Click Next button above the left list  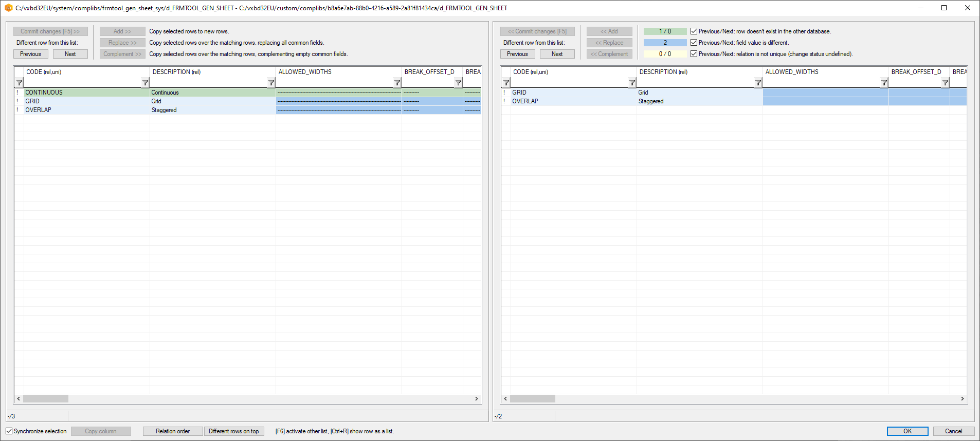click(x=70, y=54)
